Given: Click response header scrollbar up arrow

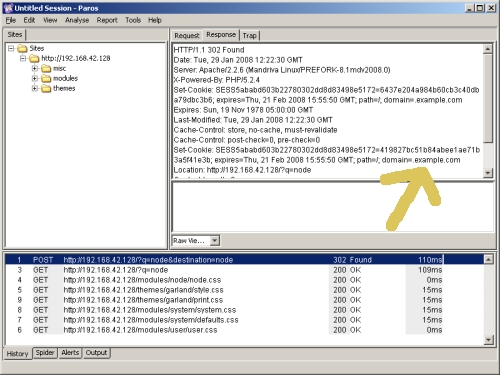Looking at the screenshot, I should 488,49.
